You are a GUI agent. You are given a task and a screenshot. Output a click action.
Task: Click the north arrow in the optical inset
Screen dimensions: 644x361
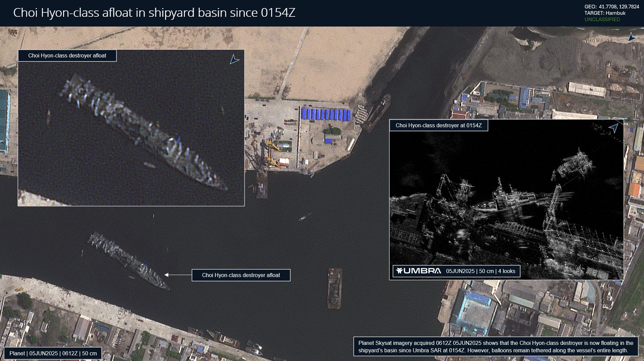pyautogui.click(x=234, y=59)
